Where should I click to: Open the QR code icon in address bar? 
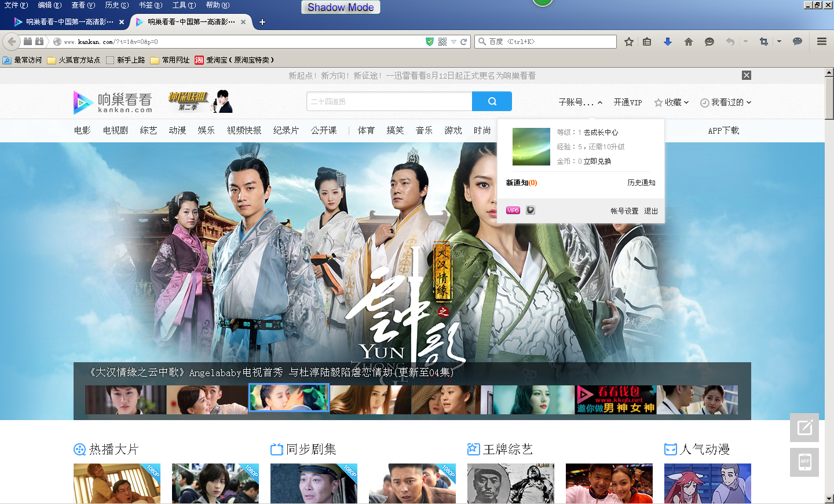pos(442,42)
